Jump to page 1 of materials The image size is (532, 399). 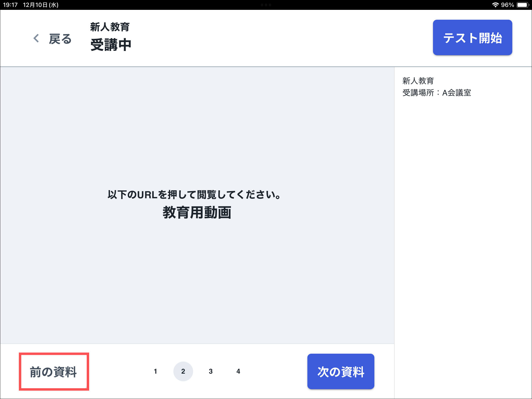click(x=155, y=371)
